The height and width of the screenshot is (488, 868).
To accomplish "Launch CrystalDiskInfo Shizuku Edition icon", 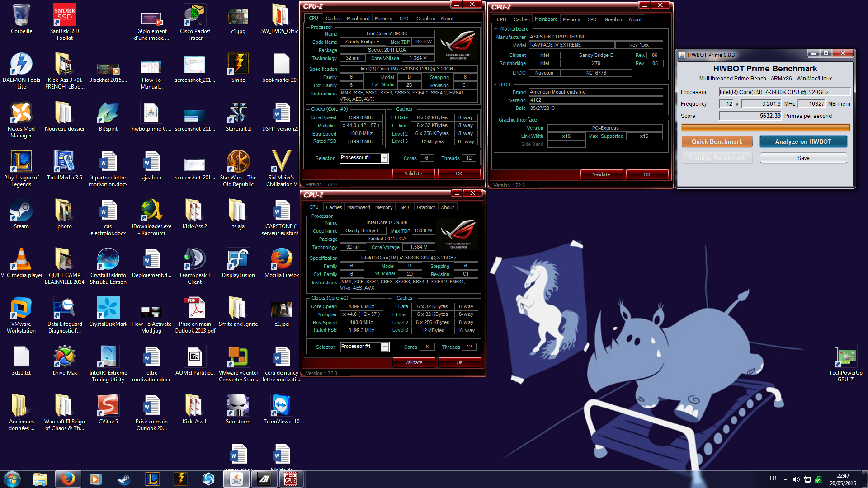I will 108,266.
